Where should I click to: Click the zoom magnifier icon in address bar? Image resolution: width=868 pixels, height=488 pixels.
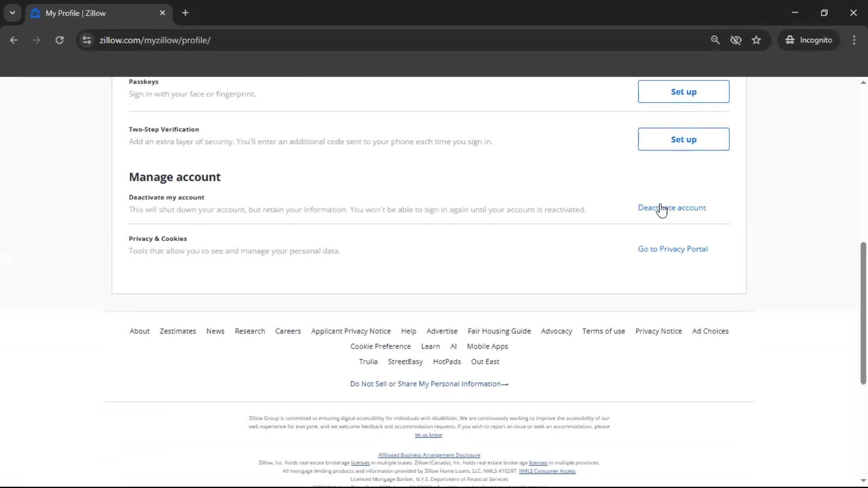(715, 40)
